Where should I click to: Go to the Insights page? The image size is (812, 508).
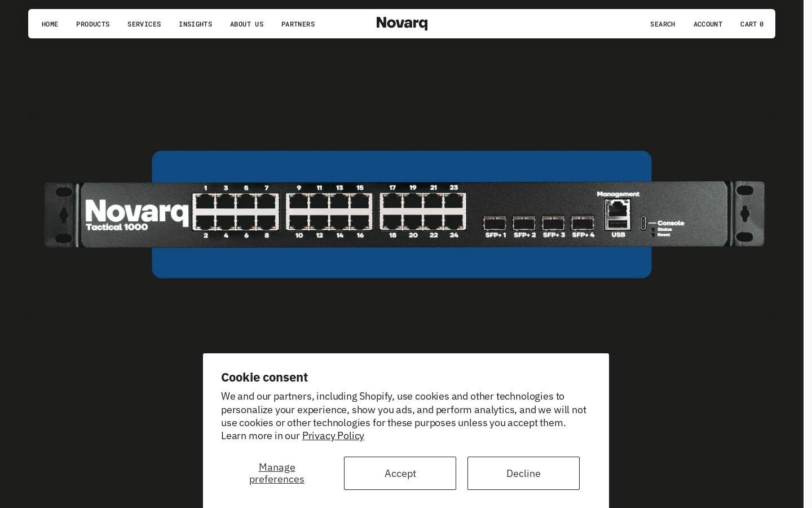click(x=196, y=24)
